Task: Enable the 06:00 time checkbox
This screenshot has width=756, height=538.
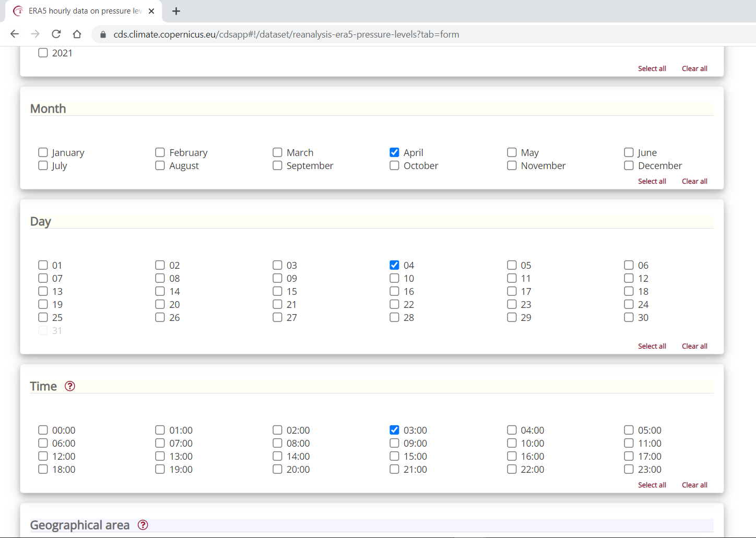Action: (43, 443)
